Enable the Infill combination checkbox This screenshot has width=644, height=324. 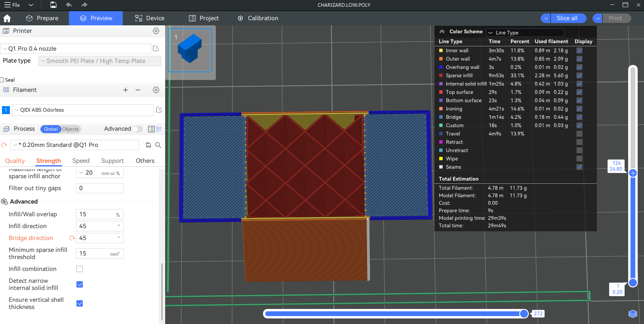tap(80, 269)
